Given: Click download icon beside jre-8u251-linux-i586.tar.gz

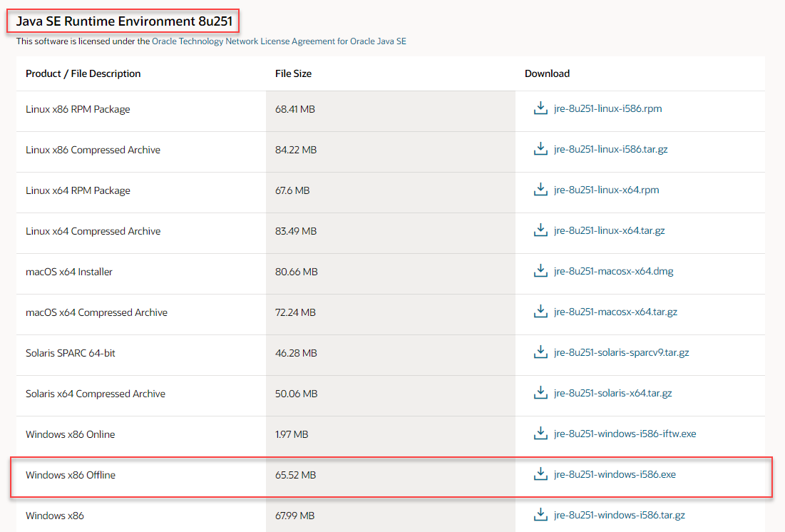Looking at the screenshot, I should tap(540, 149).
